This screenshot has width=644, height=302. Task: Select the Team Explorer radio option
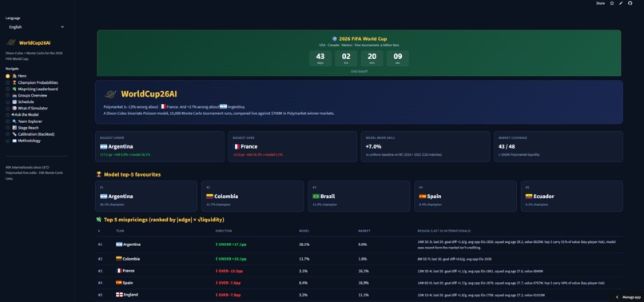[8, 121]
